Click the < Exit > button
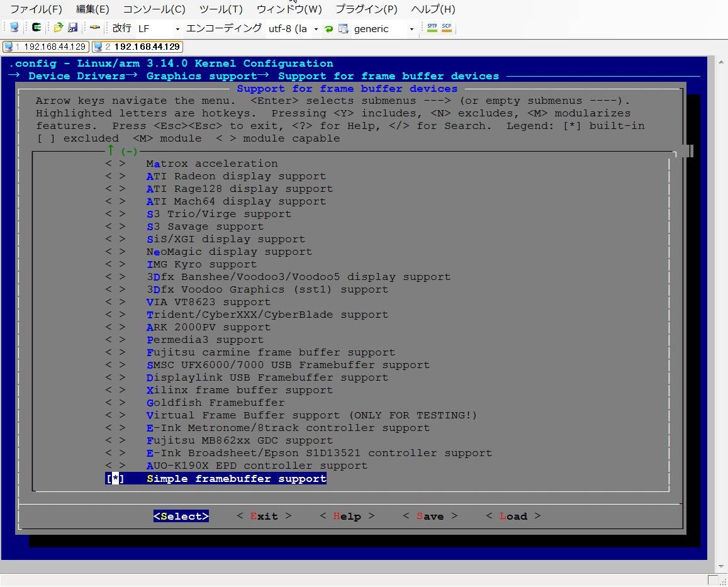Image resolution: width=728 pixels, height=587 pixels. pos(264,517)
